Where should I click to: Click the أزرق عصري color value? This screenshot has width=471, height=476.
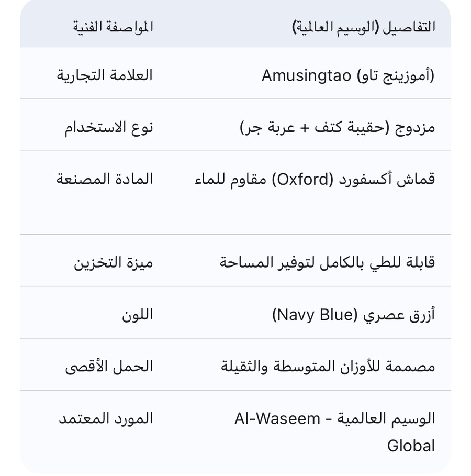(399, 315)
